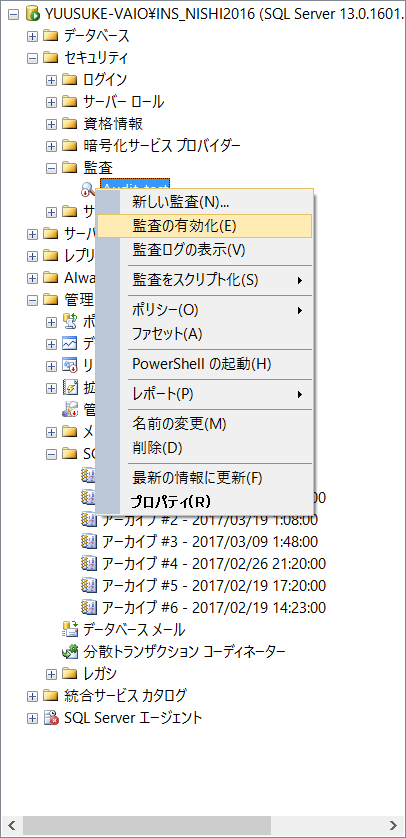Image resolution: width=406 pixels, height=838 pixels.
Task: Open レポート(P) submenu
Action: point(204,394)
